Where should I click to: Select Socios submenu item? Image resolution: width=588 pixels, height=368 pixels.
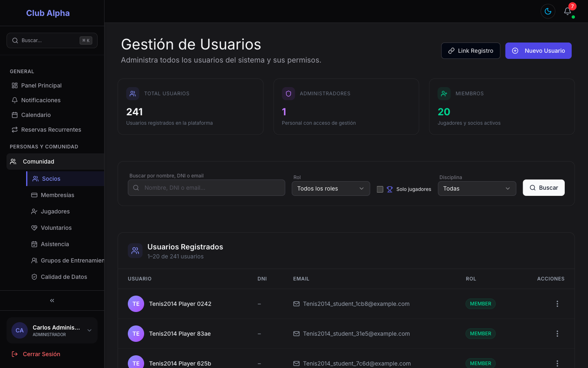click(x=66, y=179)
